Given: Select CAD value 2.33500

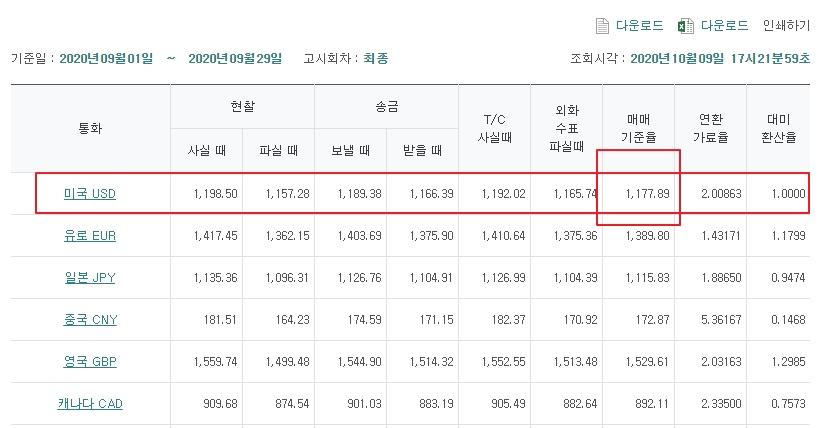Looking at the screenshot, I should [x=721, y=403].
